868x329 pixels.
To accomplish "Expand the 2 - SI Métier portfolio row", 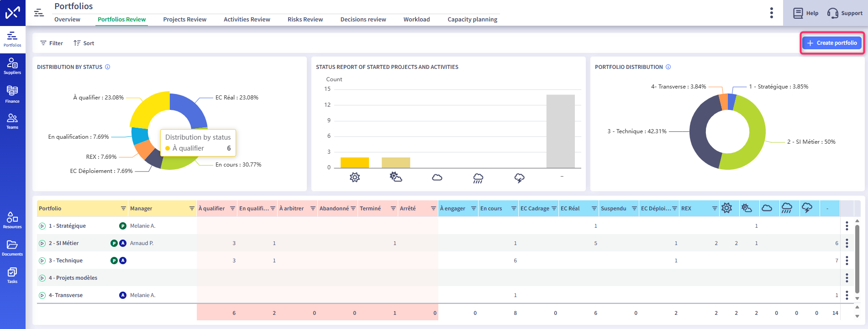I will (42, 243).
